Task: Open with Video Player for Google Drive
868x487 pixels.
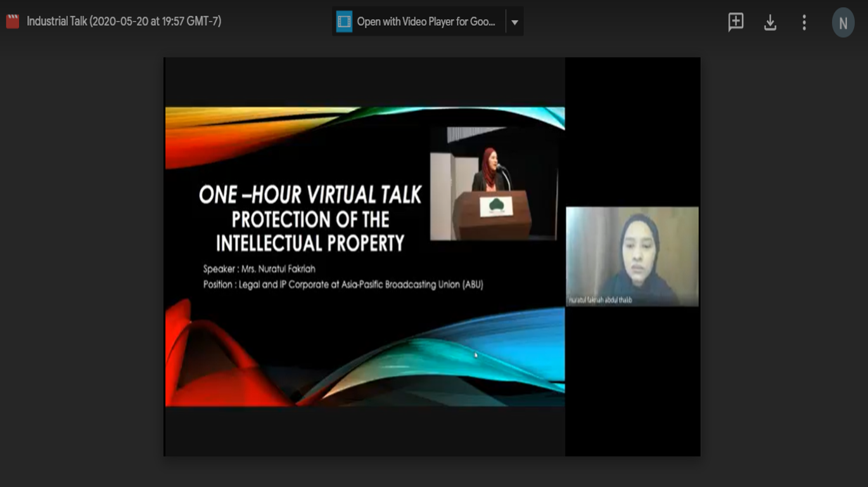Action: 426,22
